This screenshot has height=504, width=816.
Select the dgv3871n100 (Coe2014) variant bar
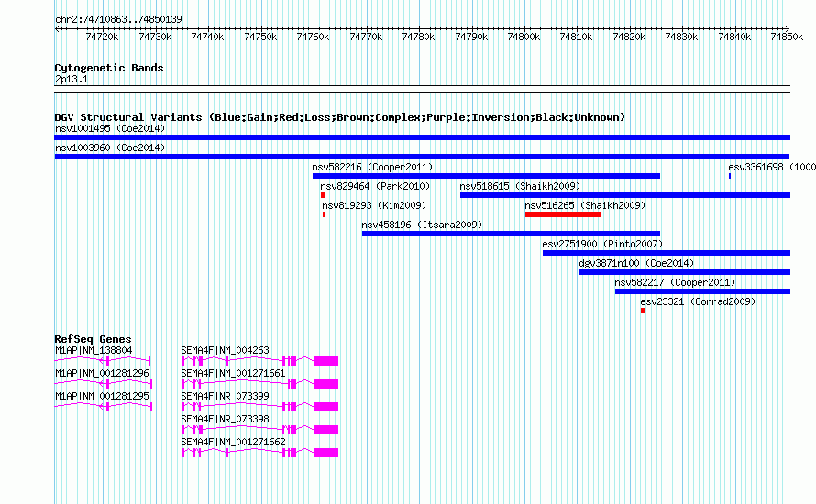click(x=685, y=272)
